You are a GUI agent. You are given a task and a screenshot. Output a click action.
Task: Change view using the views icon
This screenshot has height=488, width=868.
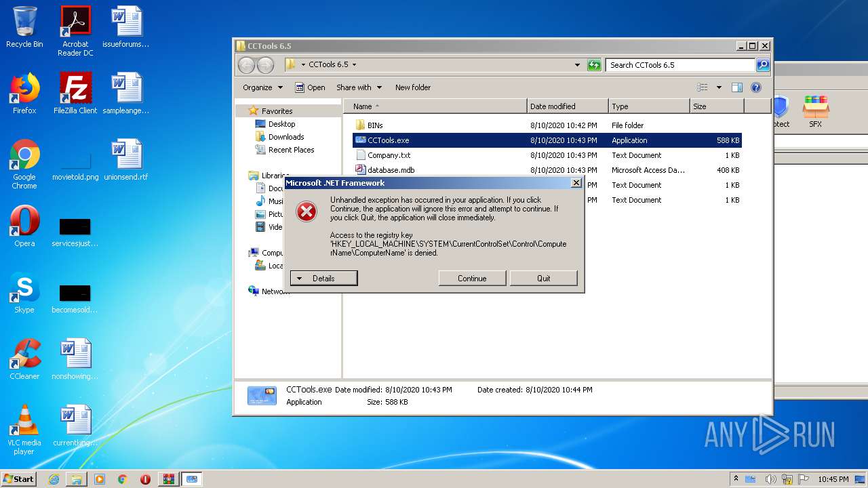(703, 87)
